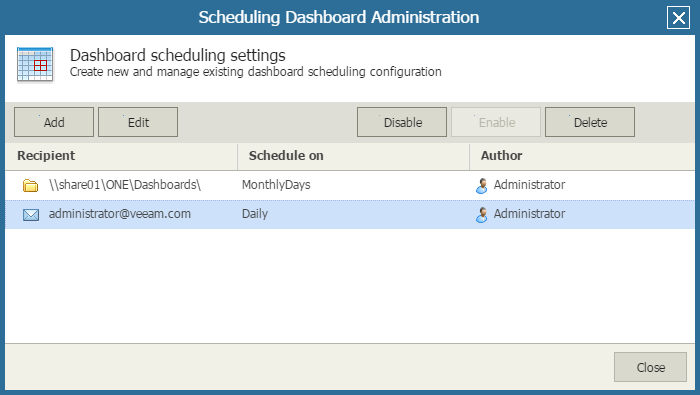Viewport: 700px width, 395px height.
Task: Click the Daily schedule cell
Action: [x=255, y=214]
